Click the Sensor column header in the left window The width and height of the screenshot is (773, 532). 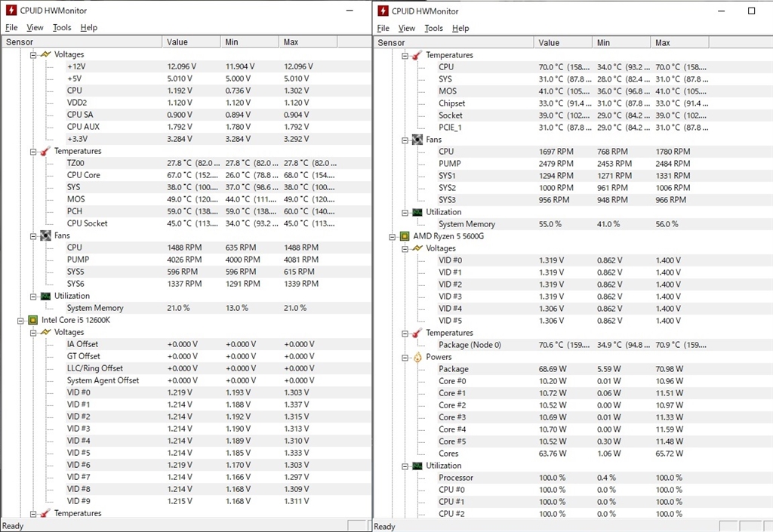(x=82, y=42)
